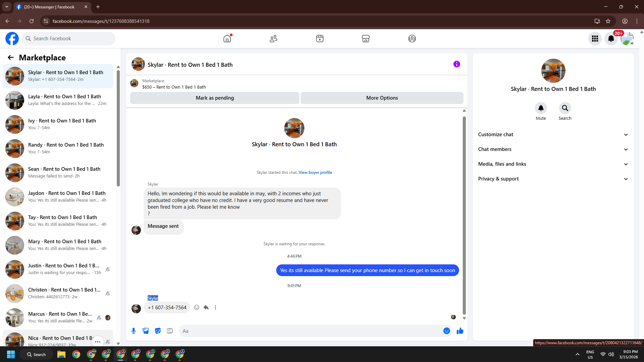Focus the Search Facebook box
This screenshot has width=644, height=362.
[69, 39]
